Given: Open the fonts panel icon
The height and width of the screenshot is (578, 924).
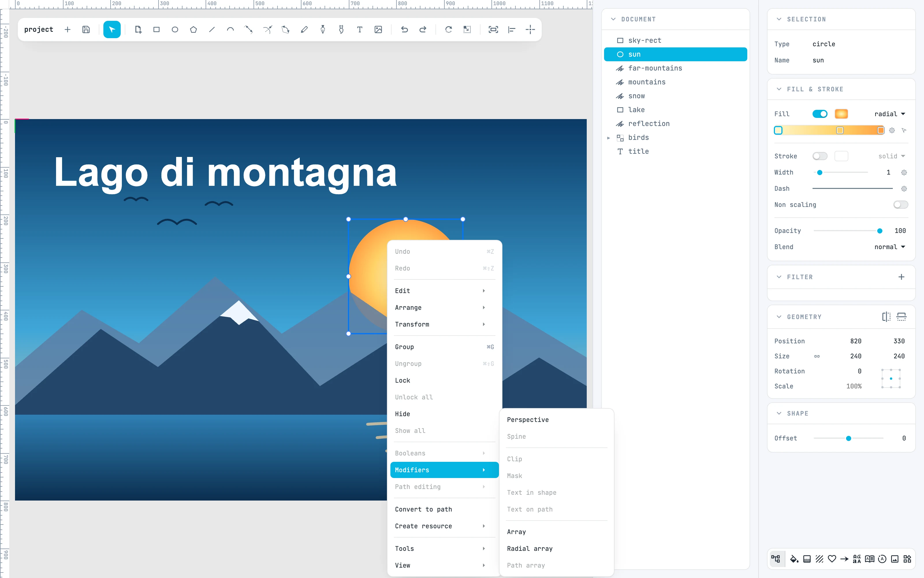Looking at the screenshot, I should coord(857,559).
